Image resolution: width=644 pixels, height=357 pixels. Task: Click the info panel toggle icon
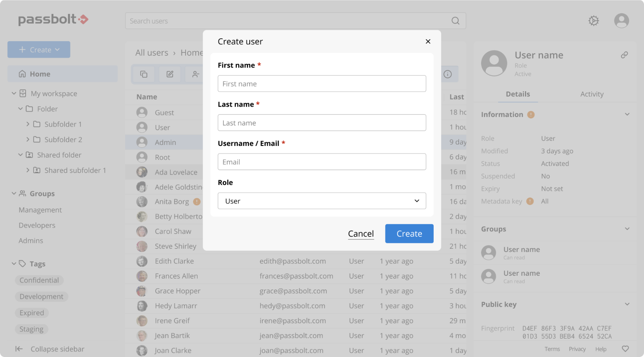[447, 74]
